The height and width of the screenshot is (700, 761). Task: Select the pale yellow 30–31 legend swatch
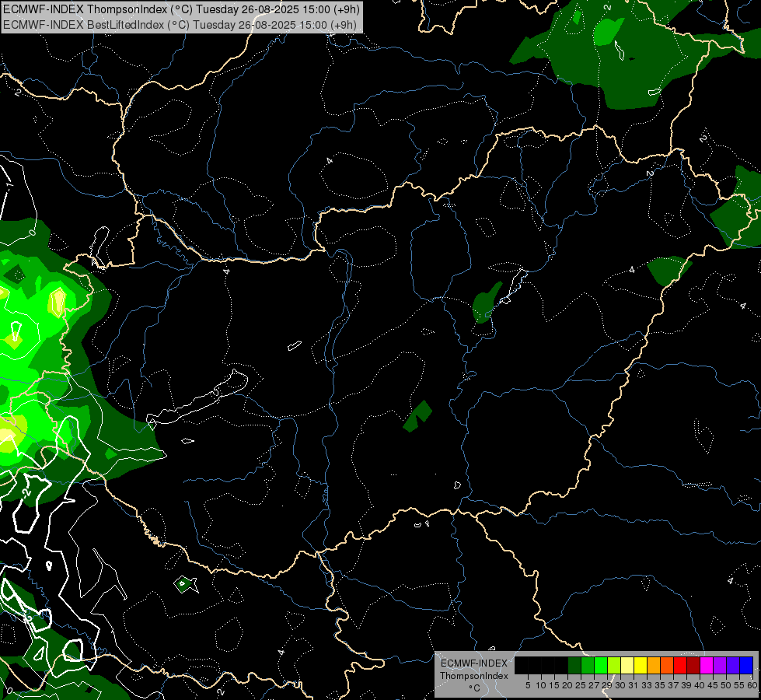tap(627, 665)
